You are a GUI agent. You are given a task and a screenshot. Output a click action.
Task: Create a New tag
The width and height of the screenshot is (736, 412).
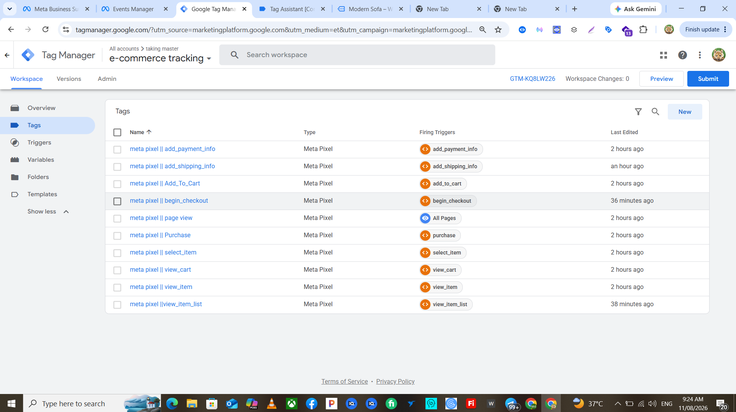tap(684, 112)
